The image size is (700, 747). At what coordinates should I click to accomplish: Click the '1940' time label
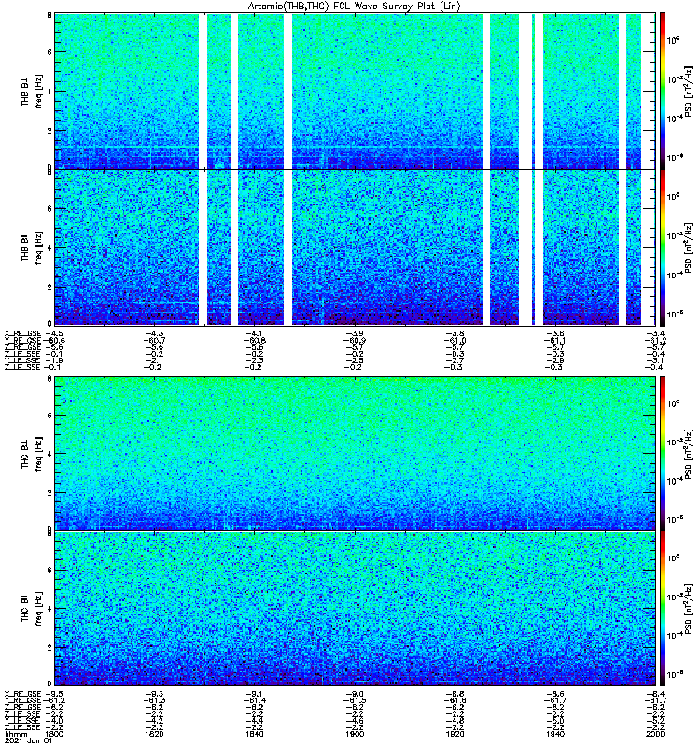tap(555, 734)
